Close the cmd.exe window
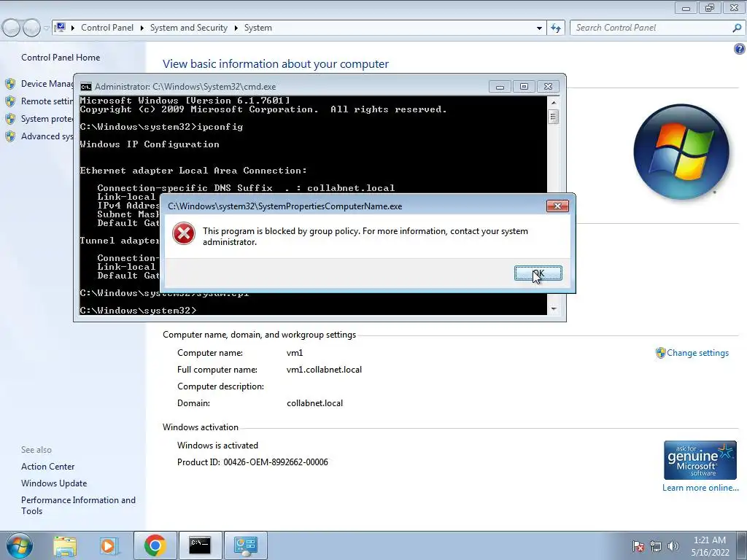This screenshot has width=747, height=560. coord(548,87)
